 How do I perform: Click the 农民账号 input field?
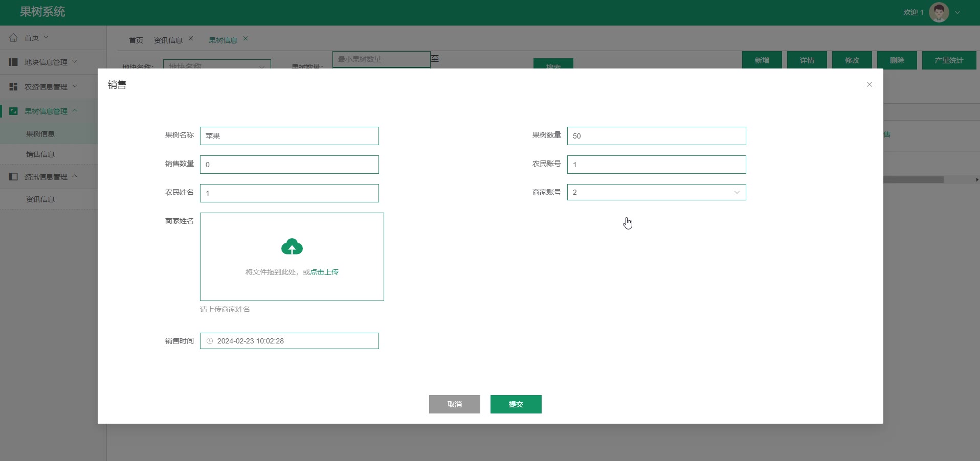point(656,165)
